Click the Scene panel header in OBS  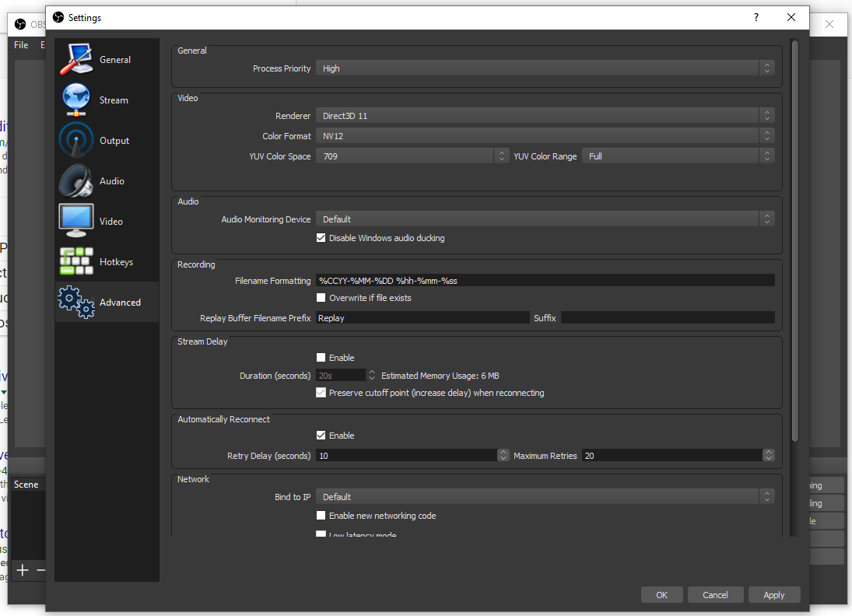[26, 484]
